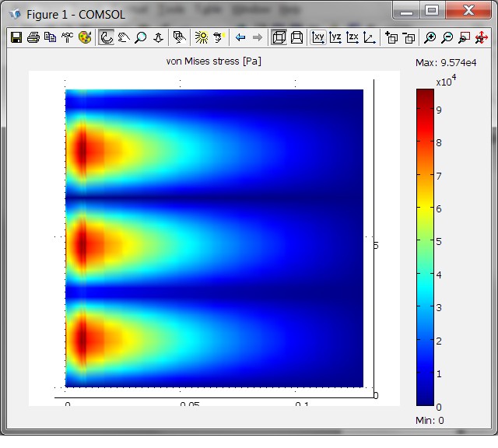Click the rainbow color legend bar
This screenshot has width=498, height=448.
pos(425,247)
